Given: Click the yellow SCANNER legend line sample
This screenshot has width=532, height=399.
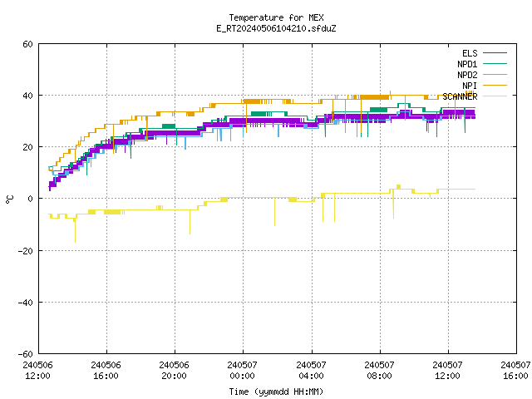Looking at the screenshot, I should [x=495, y=96].
